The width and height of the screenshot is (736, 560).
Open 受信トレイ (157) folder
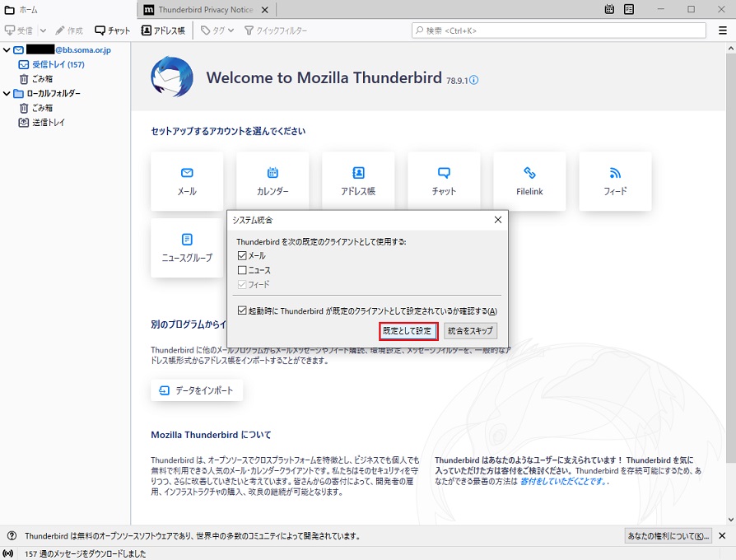[x=52, y=64]
